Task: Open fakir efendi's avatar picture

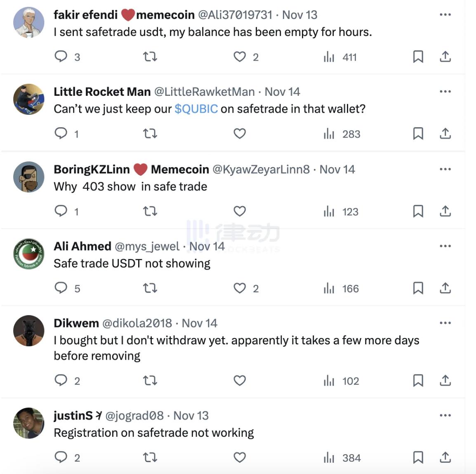Action: [x=28, y=22]
